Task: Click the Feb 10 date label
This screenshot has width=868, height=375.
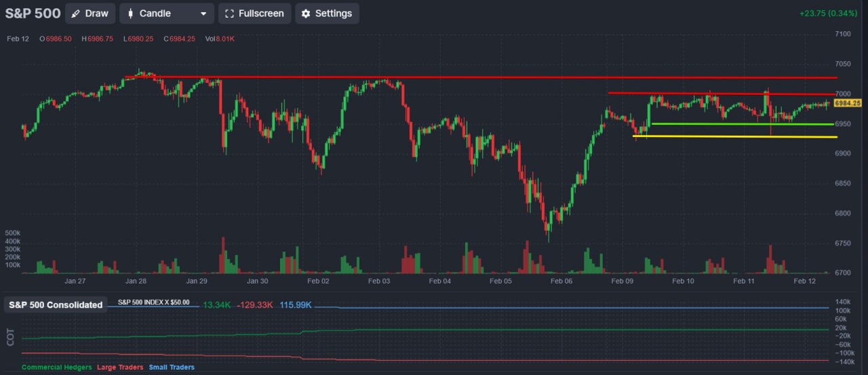Action: tap(683, 281)
